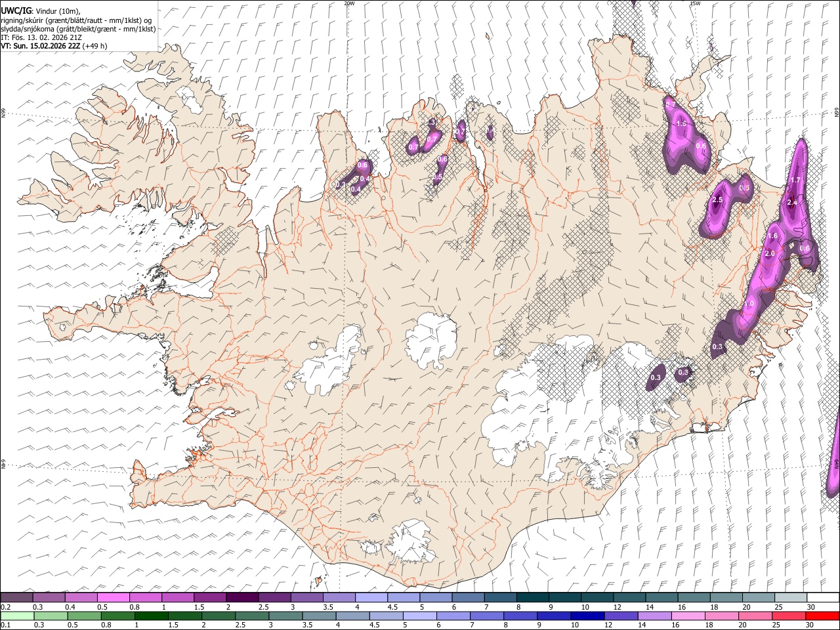Click upper legend swatch between 1 and 1.5
This screenshot has width=840, height=630.
(178, 597)
